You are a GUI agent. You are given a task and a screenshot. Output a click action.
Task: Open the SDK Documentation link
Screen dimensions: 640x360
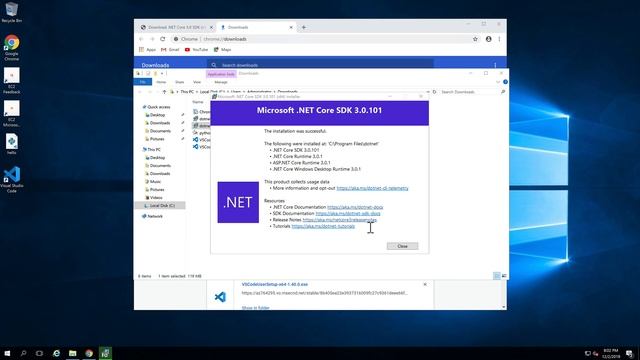pos(348,213)
